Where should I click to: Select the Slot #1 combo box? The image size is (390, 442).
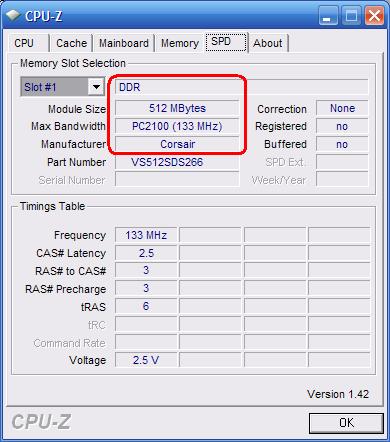[63, 87]
